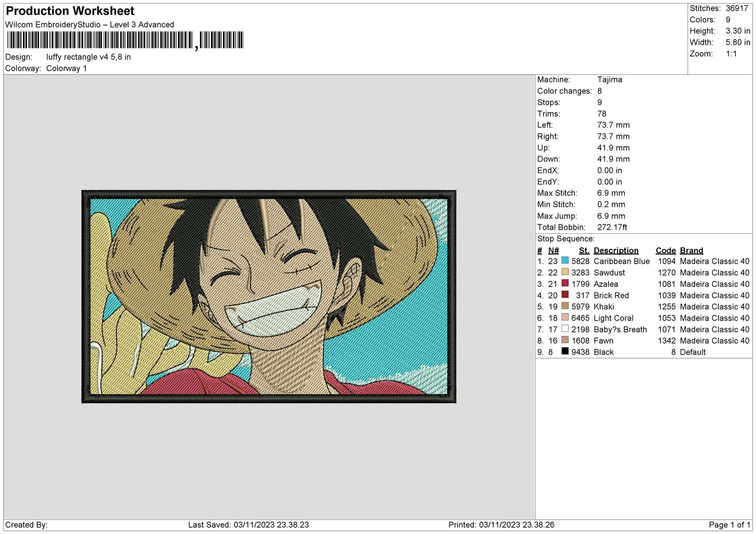Click the Caribbean Blue color swatch

pos(565,260)
